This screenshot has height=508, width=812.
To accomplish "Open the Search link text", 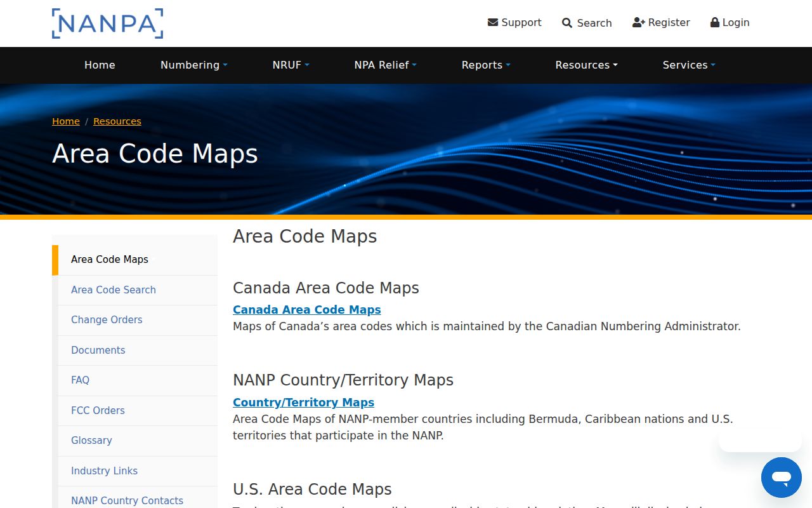I will (594, 23).
